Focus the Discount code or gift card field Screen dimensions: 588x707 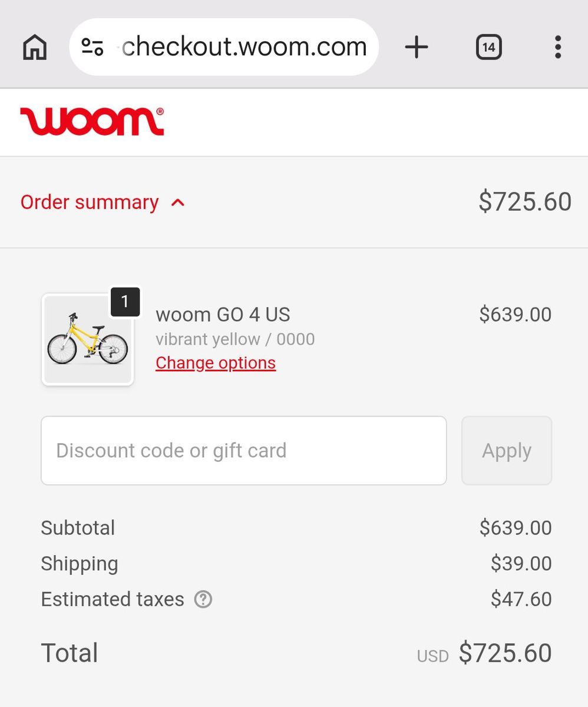(x=244, y=451)
